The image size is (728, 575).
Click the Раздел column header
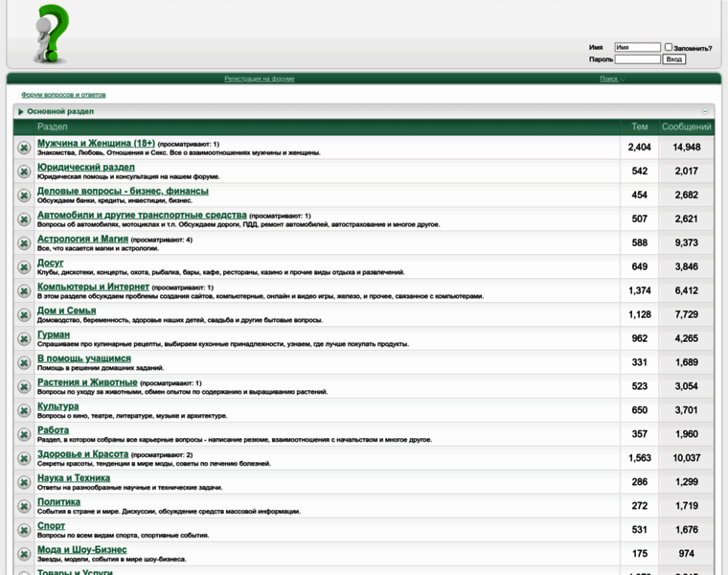pyautogui.click(x=53, y=126)
